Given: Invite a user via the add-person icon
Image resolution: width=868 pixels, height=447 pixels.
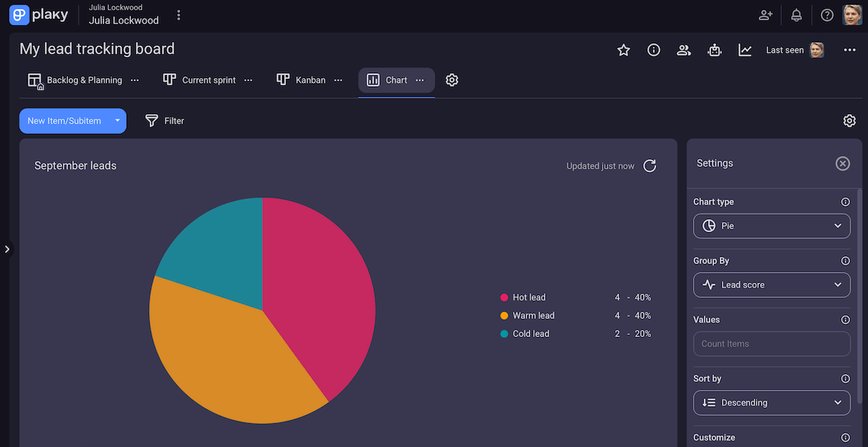Looking at the screenshot, I should click(765, 14).
